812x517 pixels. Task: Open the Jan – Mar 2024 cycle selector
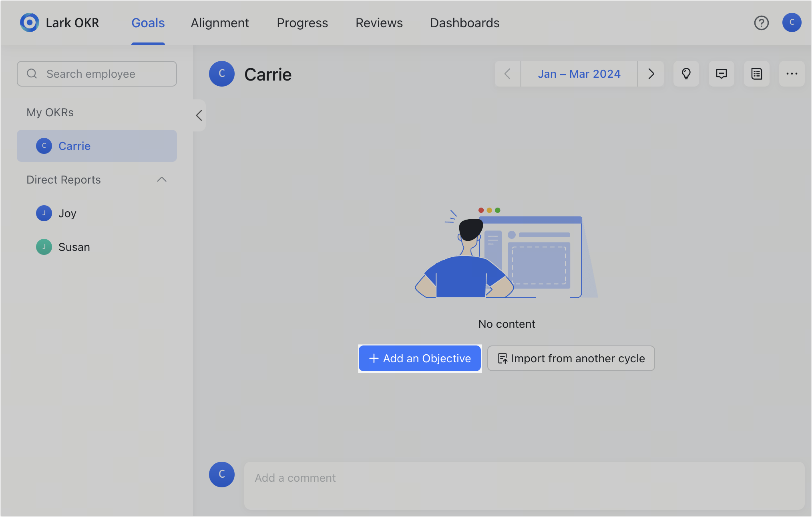pyautogui.click(x=579, y=74)
